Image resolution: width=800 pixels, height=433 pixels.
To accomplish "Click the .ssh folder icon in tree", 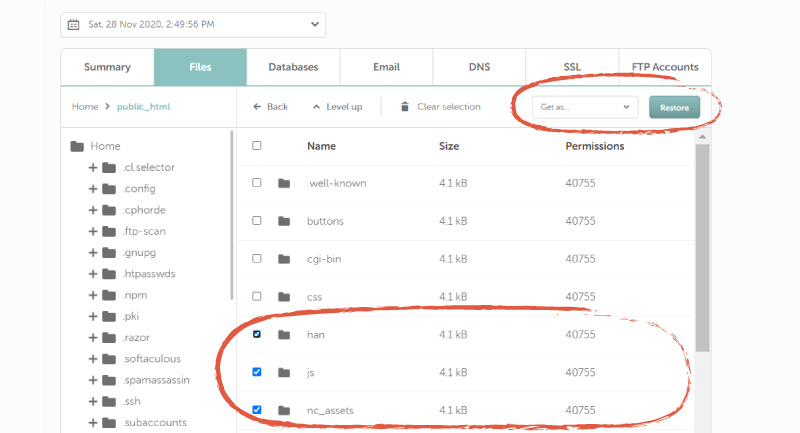I will point(109,401).
